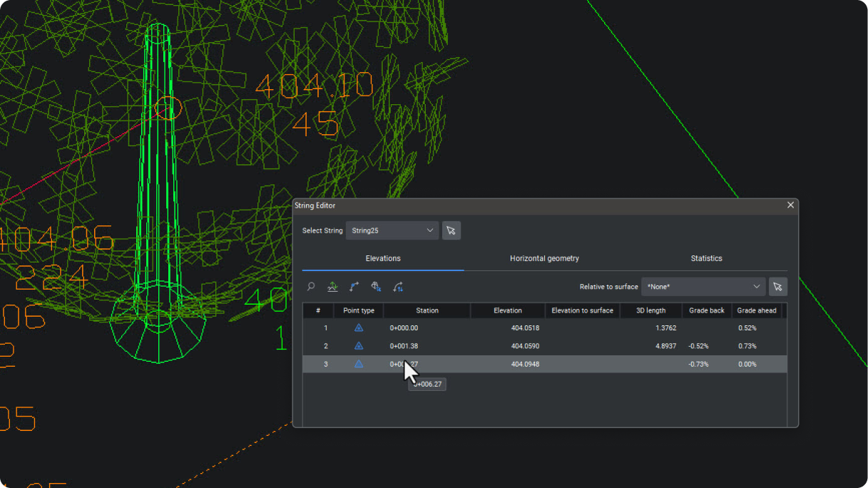Pick a surface with the Relative to surface cursor button

point(777,287)
